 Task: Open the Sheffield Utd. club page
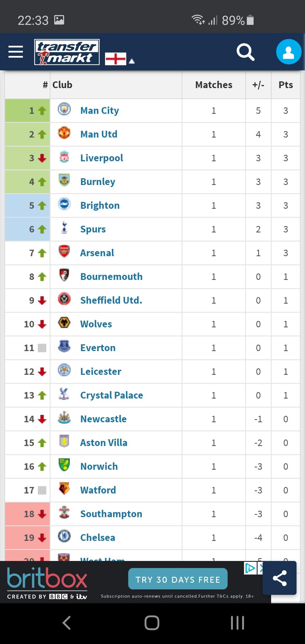(x=111, y=300)
